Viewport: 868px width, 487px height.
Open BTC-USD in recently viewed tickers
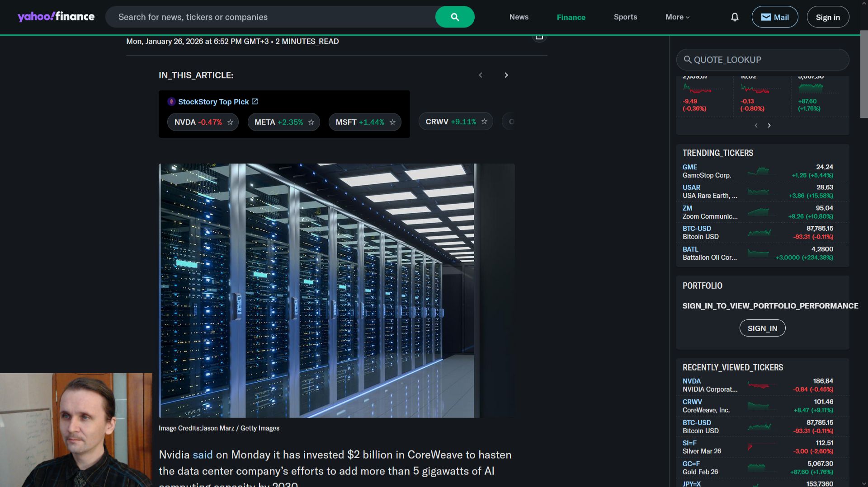pyautogui.click(x=697, y=423)
